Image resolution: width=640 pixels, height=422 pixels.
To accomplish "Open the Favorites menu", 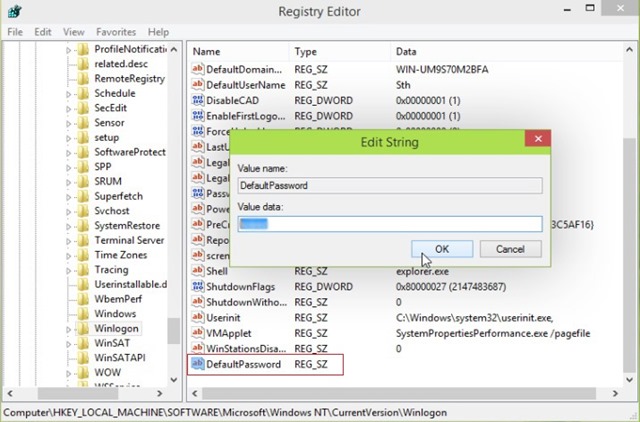I will pos(116,32).
